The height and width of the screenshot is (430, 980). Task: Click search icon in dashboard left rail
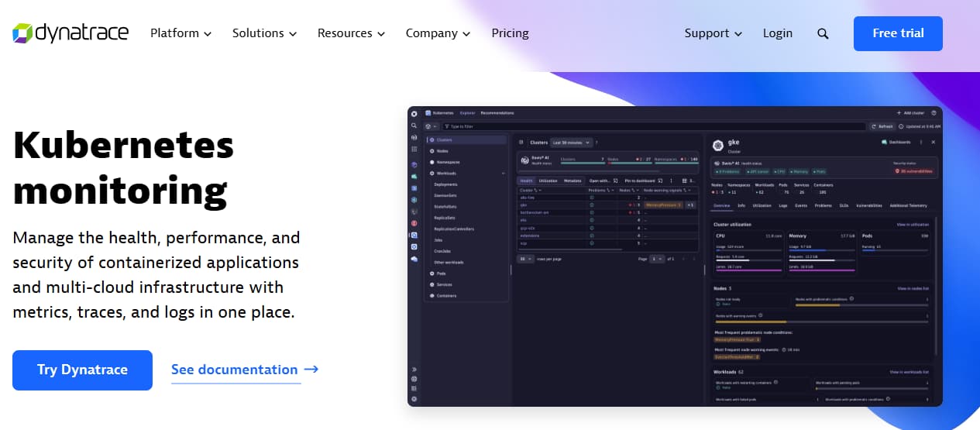(414, 126)
